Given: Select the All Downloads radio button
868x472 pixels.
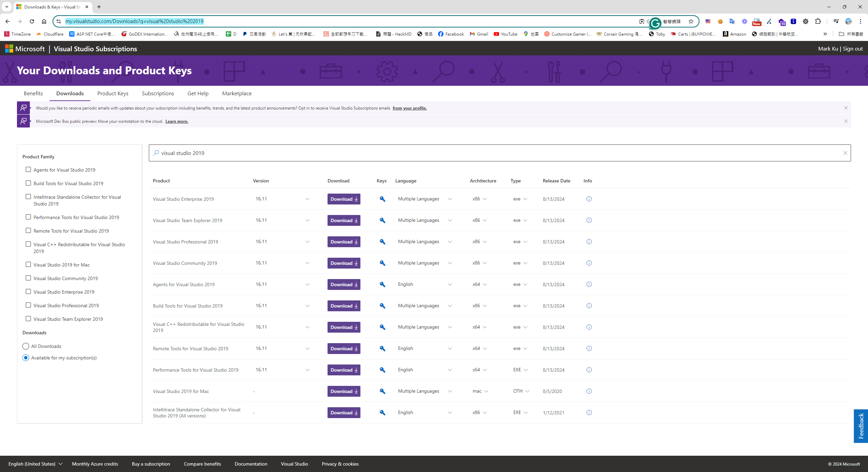Looking at the screenshot, I should pyautogui.click(x=25, y=346).
